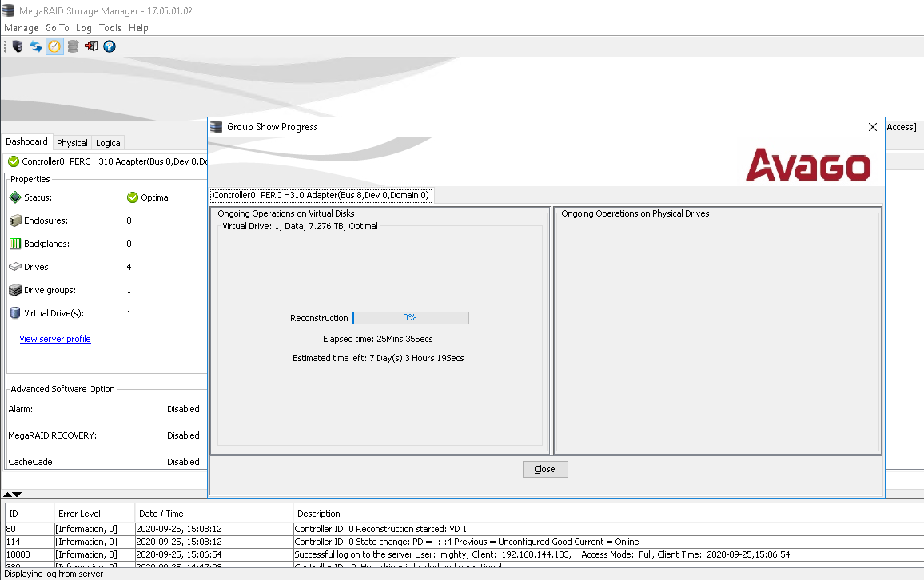Click the up arrow above the log panel
Image resolution: width=924 pixels, height=580 pixels.
(7, 495)
